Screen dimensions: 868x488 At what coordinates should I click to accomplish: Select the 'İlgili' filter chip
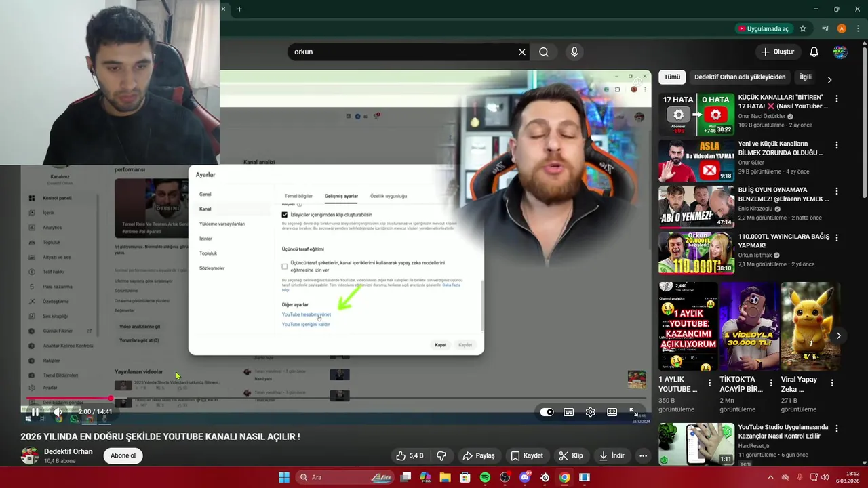805,77
